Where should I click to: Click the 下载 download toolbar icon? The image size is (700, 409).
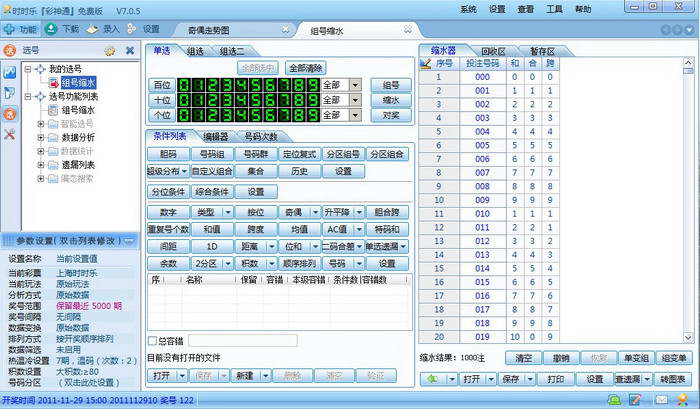coord(51,29)
